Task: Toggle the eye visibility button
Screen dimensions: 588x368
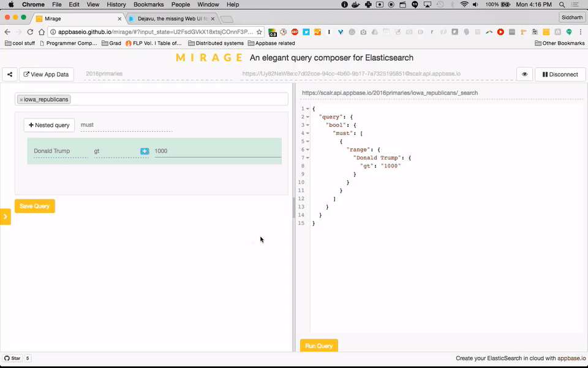Action: [525, 74]
